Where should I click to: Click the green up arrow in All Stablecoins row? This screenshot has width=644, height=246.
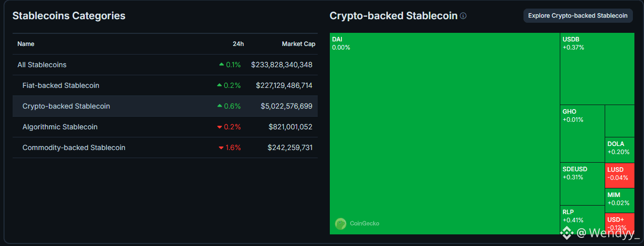click(221, 65)
